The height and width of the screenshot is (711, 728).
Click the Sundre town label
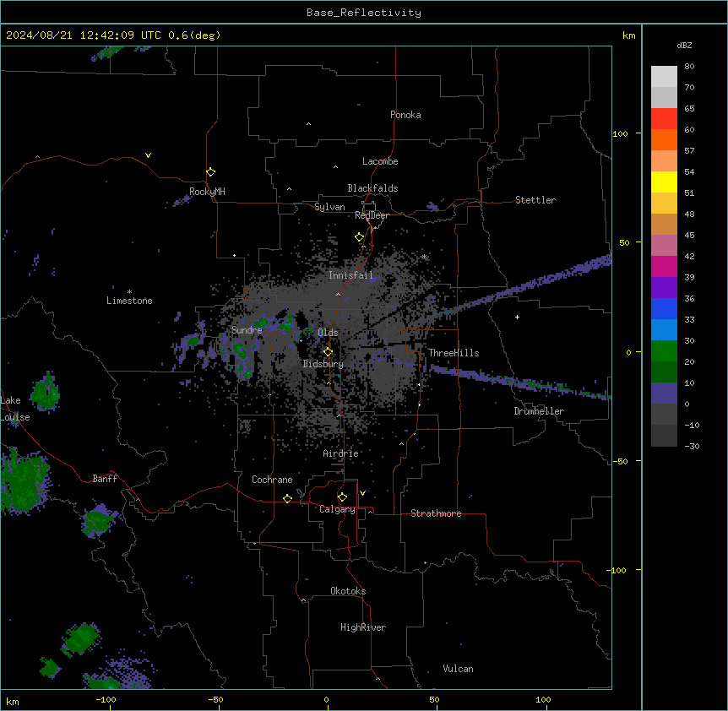pyautogui.click(x=247, y=330)
